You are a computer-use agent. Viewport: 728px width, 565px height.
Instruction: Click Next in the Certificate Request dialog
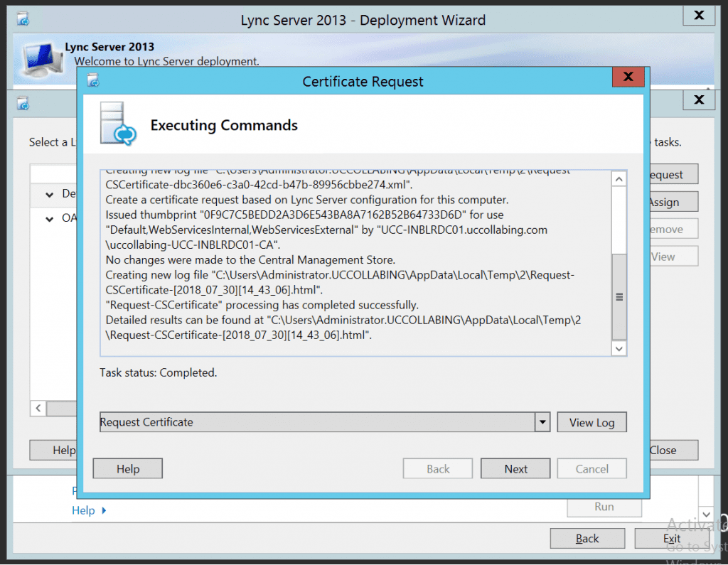click(515, 468)
